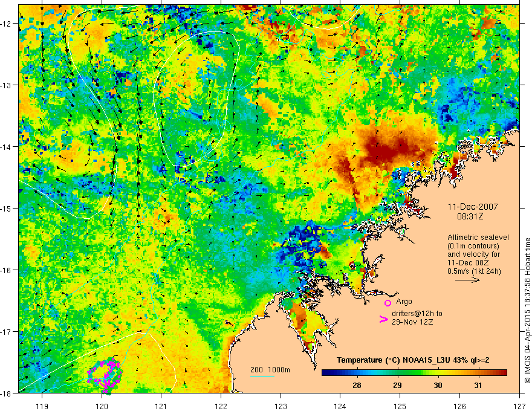Click latitude axis label -15
This screenshot has width=532, height=411.
click(x=6, y=208)
